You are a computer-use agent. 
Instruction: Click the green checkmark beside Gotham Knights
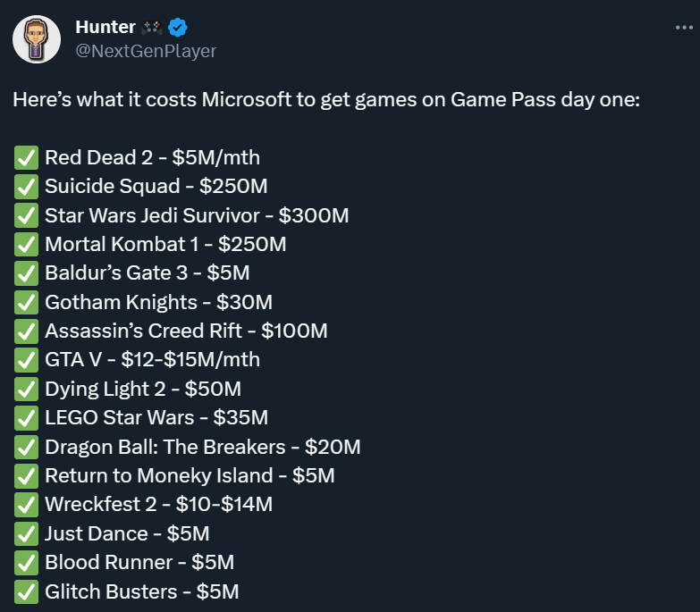(x=26, y=302)
